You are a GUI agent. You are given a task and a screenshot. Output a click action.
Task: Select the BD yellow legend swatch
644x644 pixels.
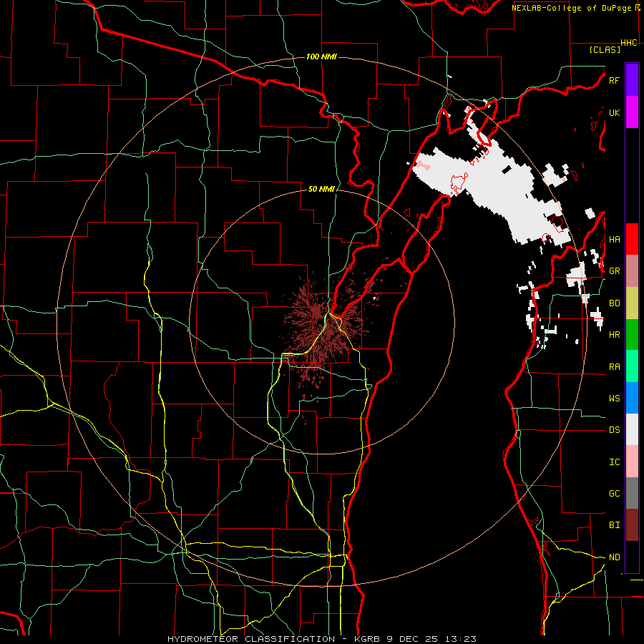tap(632, 303)
